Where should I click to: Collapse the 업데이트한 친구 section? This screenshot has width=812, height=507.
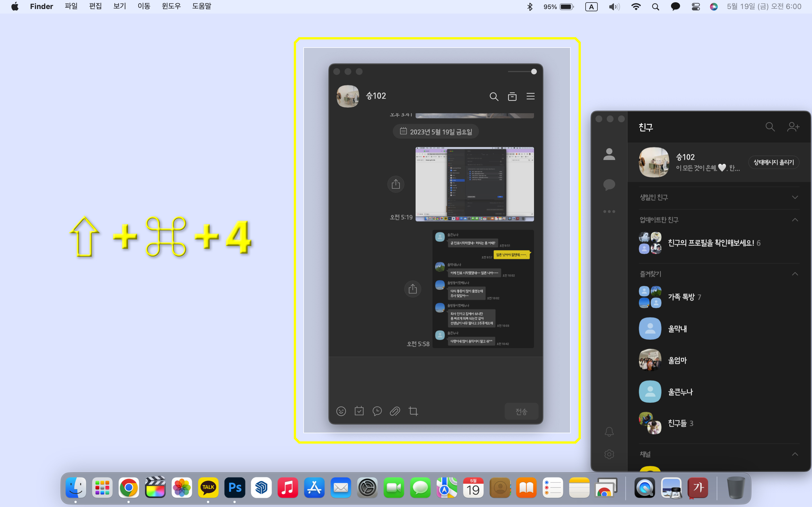(795, 220)
